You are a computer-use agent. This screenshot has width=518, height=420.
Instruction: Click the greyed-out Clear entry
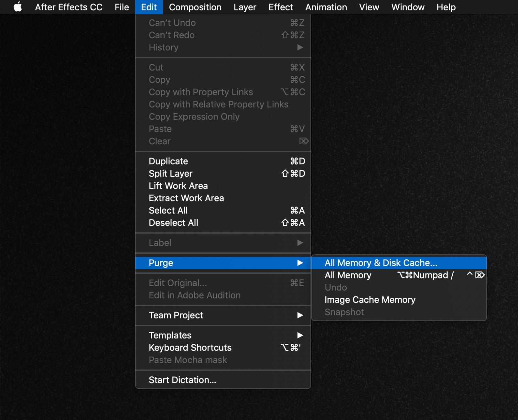tap(223, 141)
